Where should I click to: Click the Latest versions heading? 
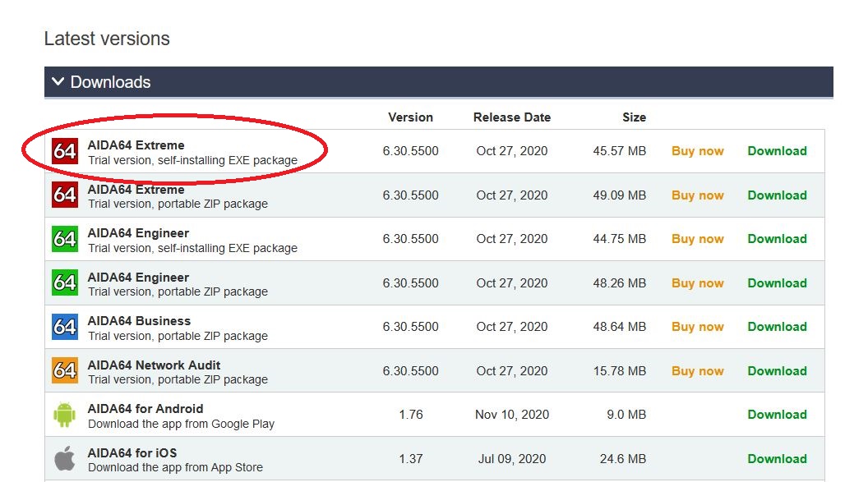(107, 39)
